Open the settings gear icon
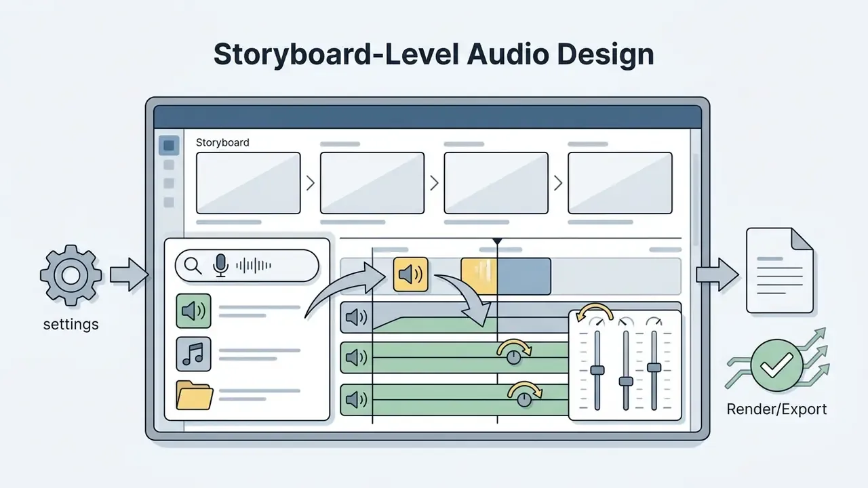 [71, 274]
